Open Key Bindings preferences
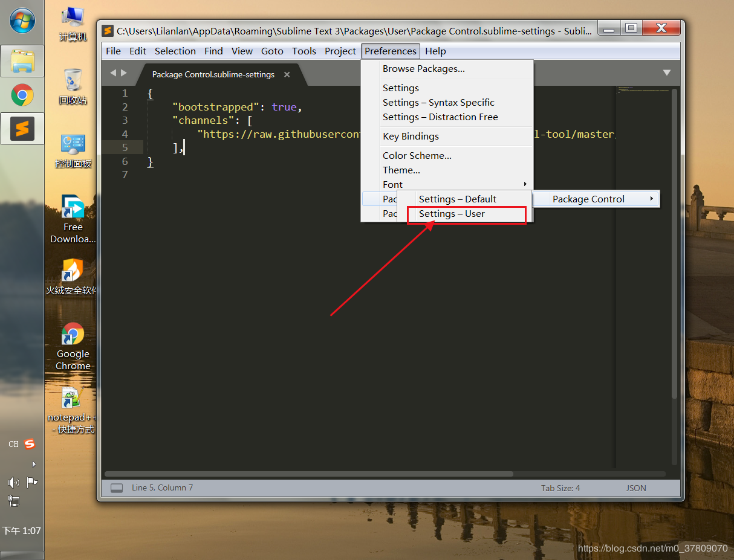734x560 pixels. coord(447,137)
